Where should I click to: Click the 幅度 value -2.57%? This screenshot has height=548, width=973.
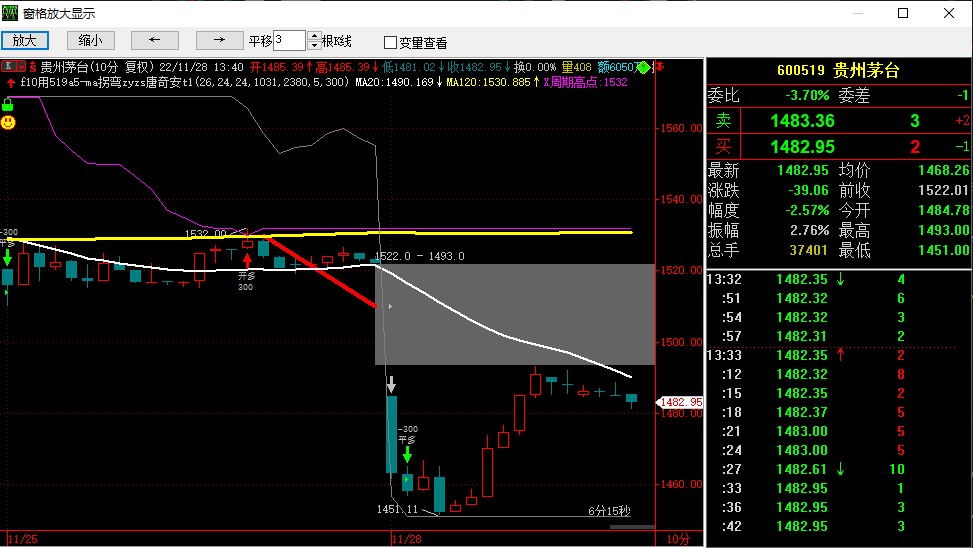807,210
